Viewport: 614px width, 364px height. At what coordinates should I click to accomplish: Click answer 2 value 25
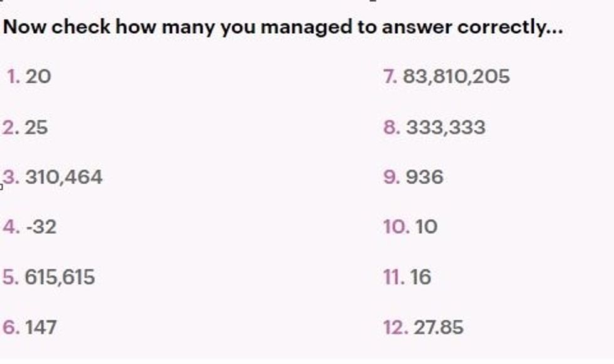point(36,127)
